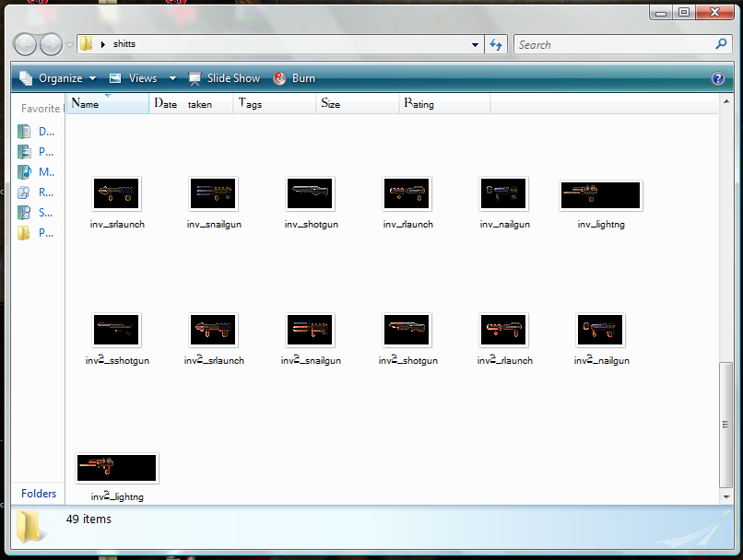Click the scroll up arrow of file list
Viewport: 743px width, 560px height.
click(x=726, y=101)
